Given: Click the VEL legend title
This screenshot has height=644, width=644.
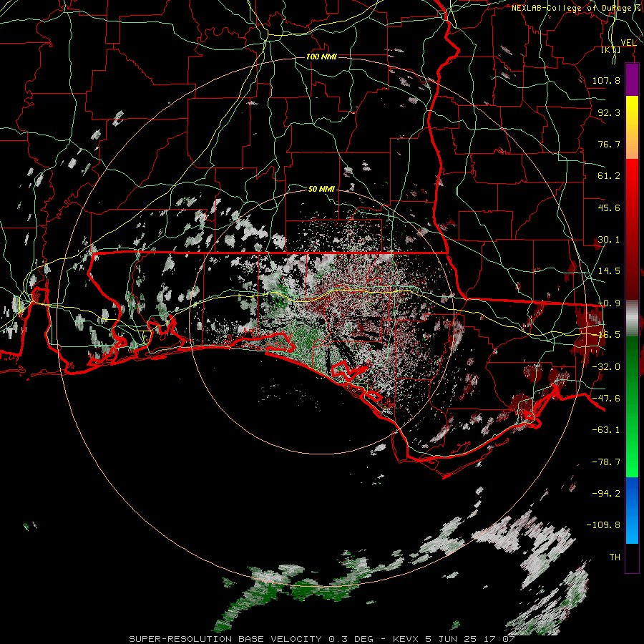Looking at the screenshot, I should [629, 43].
